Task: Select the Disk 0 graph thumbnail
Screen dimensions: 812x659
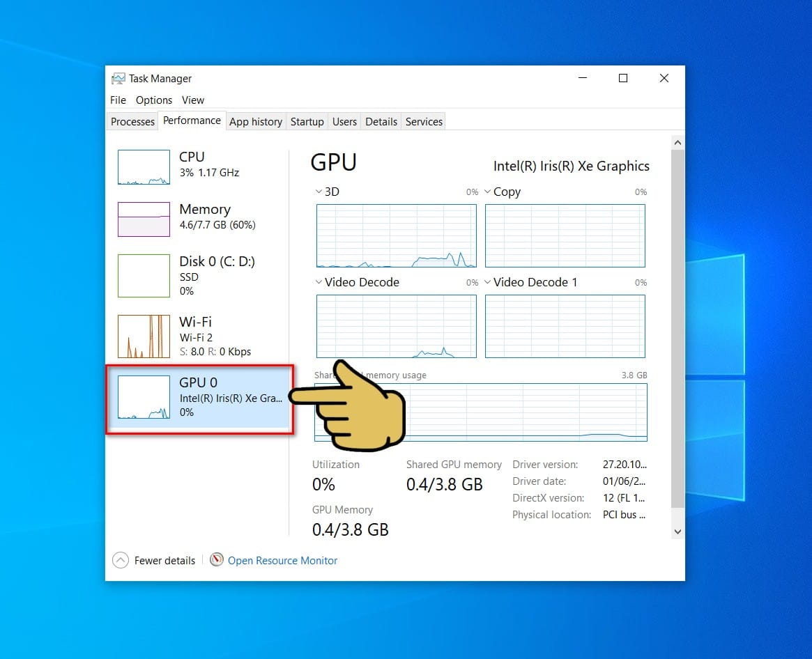Action: pos(144,276)
